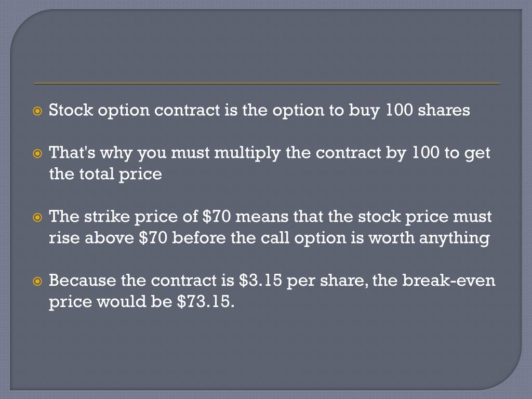Click the '$73.15.' value

(x=206, y=301)
